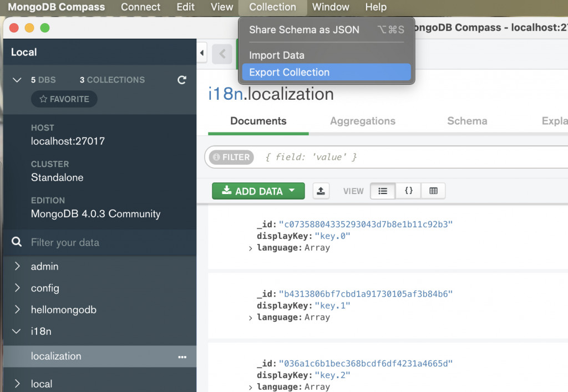Click the Collection menu title
The height and width of the screenshot is (392, 568).
272,7
